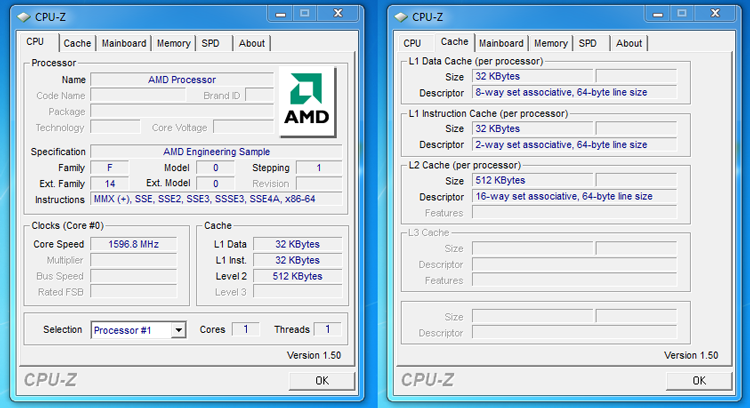
Task: Open Mainboard tab in left window
Action: pyautogui.click(x=124, y=43)
